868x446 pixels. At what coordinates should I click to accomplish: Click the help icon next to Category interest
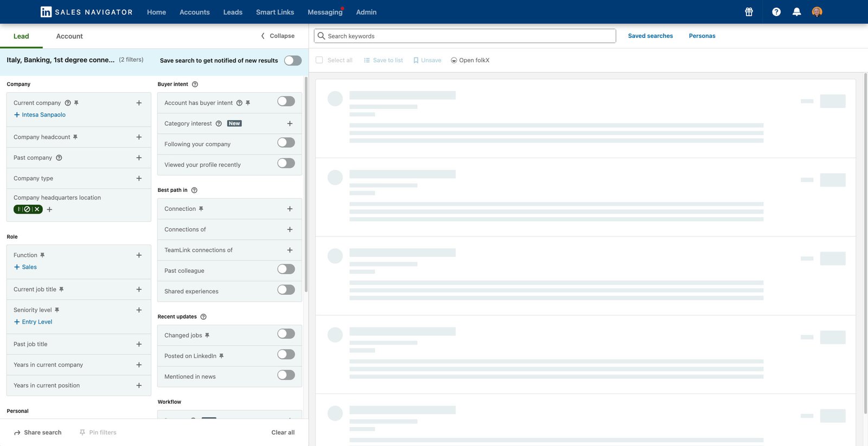[x=219, y=124]
